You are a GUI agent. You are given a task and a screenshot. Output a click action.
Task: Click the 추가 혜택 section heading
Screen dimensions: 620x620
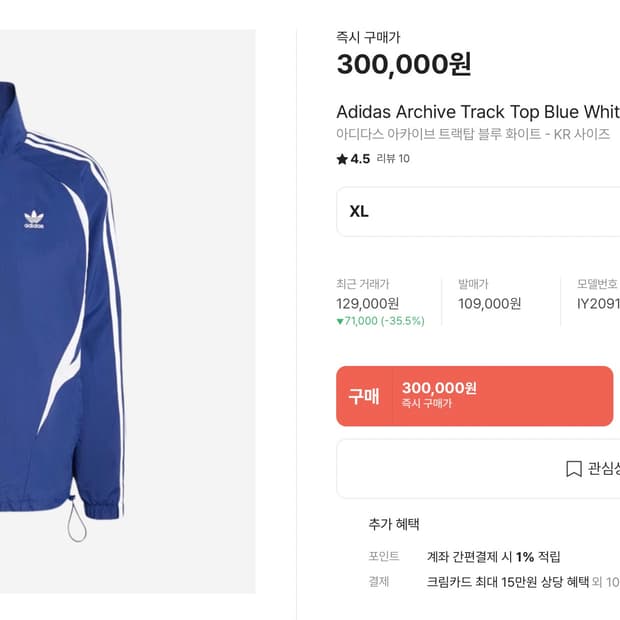(394, 524)
